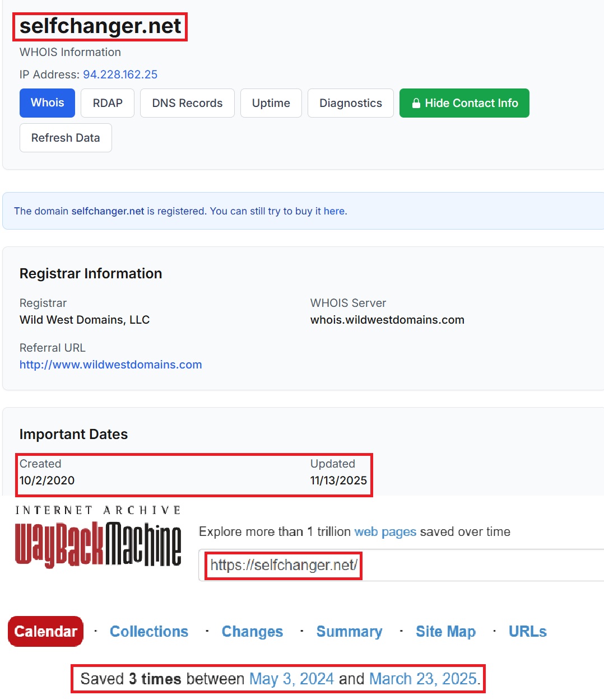This screenshot has width=604, height=700.
Task: Show the archive Summary
Action: click(349, 631)
